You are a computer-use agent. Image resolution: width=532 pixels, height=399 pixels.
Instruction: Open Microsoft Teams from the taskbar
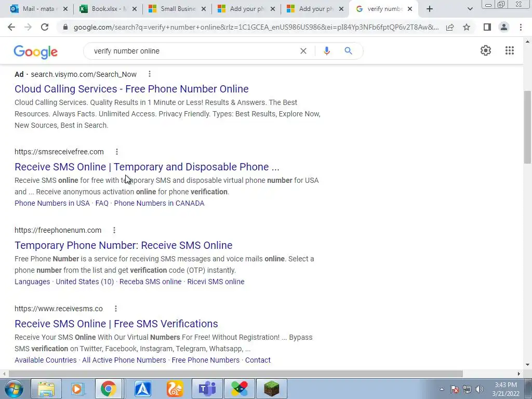(207, 389)
